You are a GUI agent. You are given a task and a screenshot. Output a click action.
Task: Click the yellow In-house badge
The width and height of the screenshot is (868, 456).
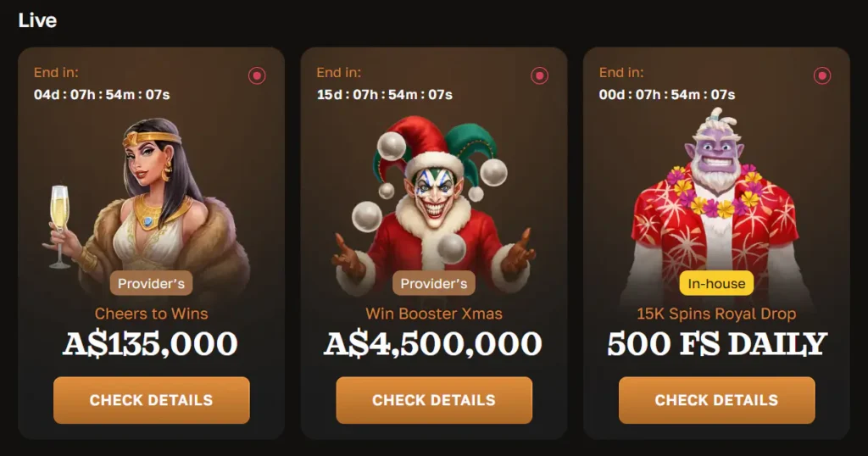[716, 283]
